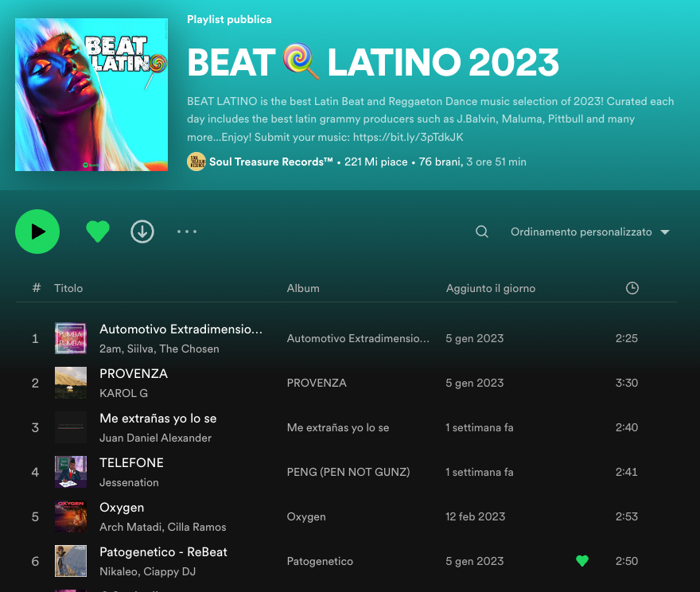Open the search icon to filter the playlist
700x592 pixels.
pos(482,232)
